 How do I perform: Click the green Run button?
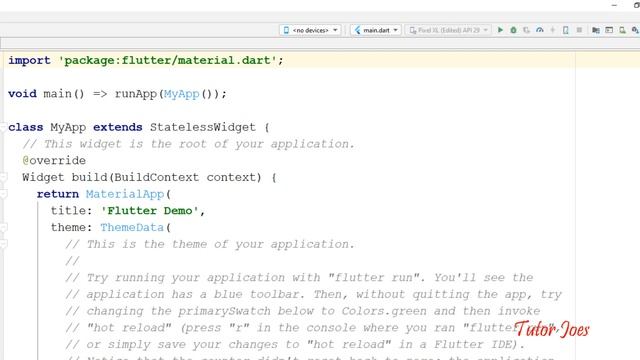(500, 30)
